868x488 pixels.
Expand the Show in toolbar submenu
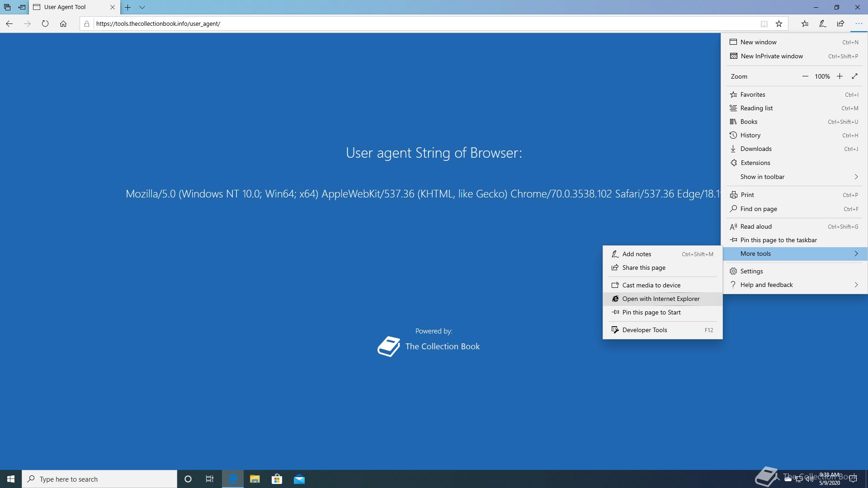click(794, 177)
